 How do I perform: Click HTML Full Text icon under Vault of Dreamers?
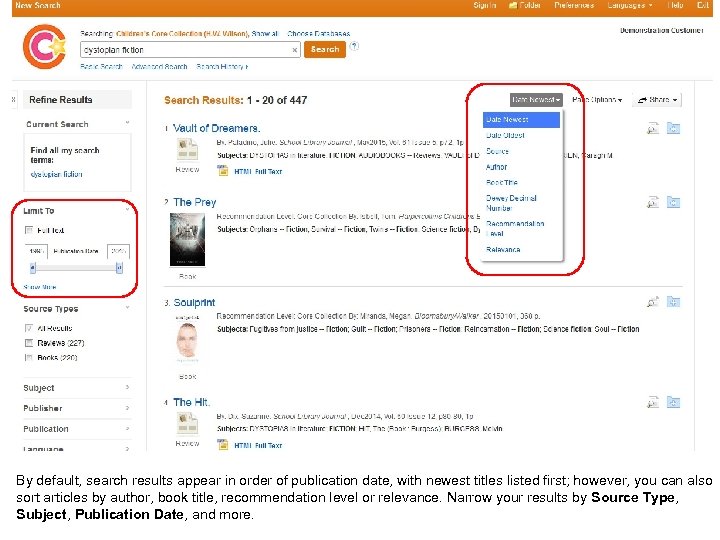pos(223,171)
